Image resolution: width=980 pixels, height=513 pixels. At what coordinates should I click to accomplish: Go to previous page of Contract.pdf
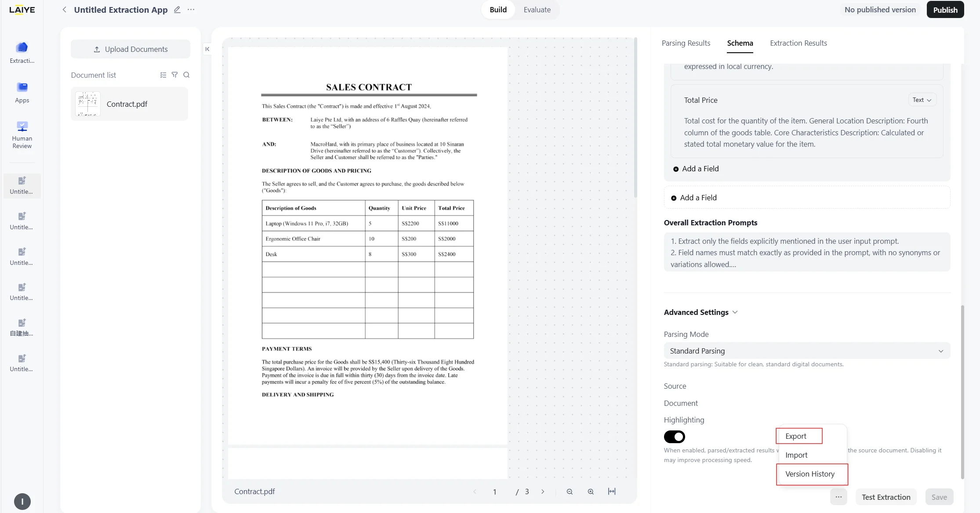475,491
